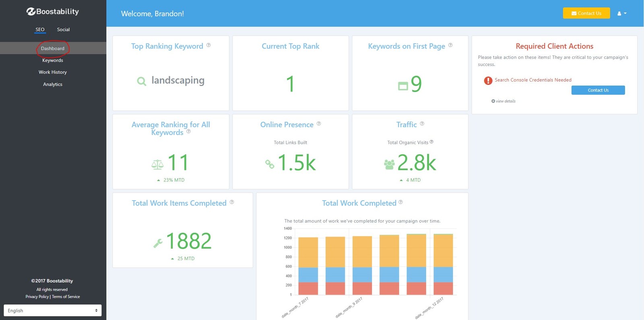Open the Privacy Policy link
Screen dimensions: 644x320
point(37,297)
